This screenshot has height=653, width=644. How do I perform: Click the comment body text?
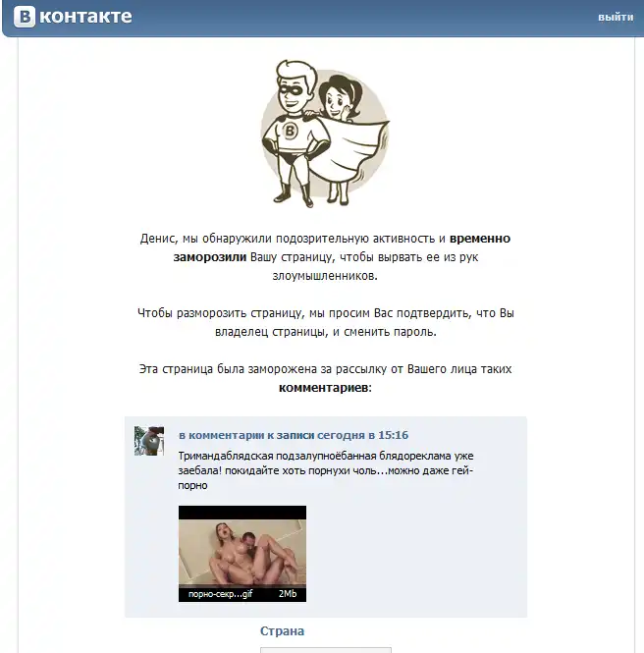click(326, 470)
